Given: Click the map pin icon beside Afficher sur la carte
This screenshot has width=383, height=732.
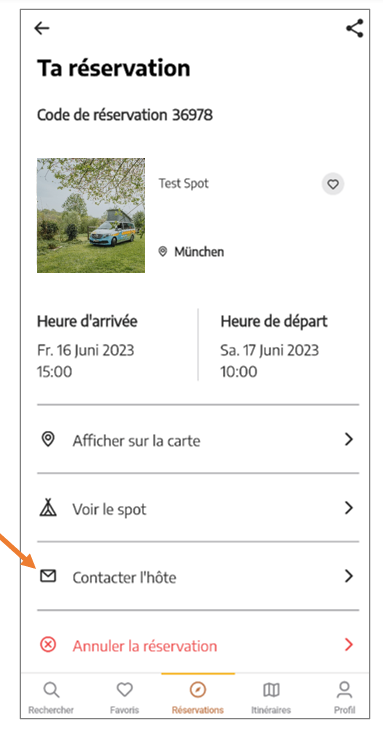Looking at the screenshot, I should click(48, 439).
